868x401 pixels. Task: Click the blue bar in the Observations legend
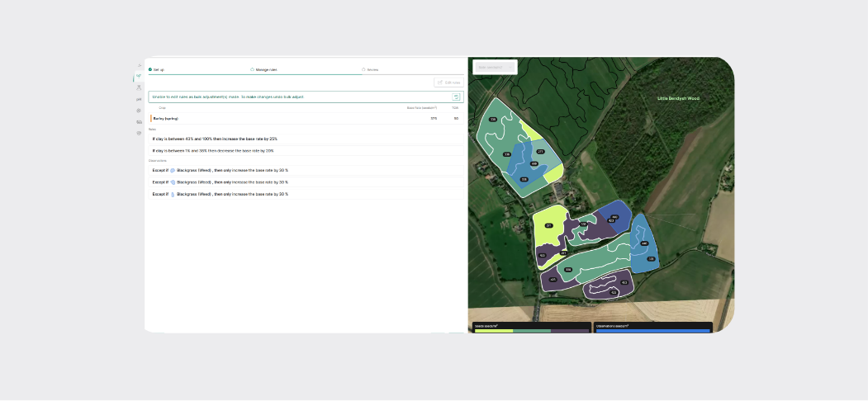click(x=652, y=331)
